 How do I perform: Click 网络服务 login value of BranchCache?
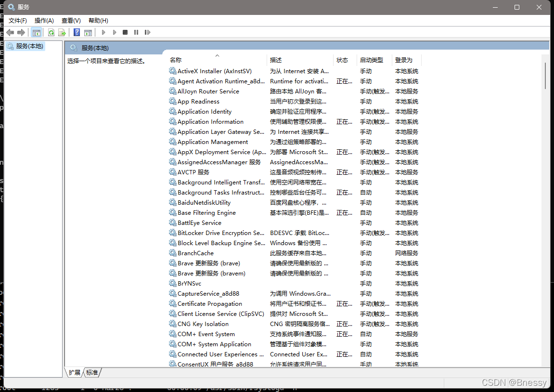[x=407, y=253]
